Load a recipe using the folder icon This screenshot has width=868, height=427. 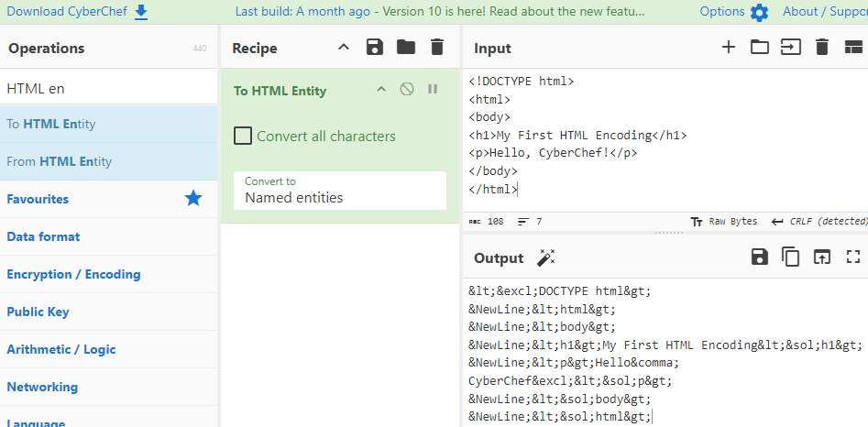406,48
